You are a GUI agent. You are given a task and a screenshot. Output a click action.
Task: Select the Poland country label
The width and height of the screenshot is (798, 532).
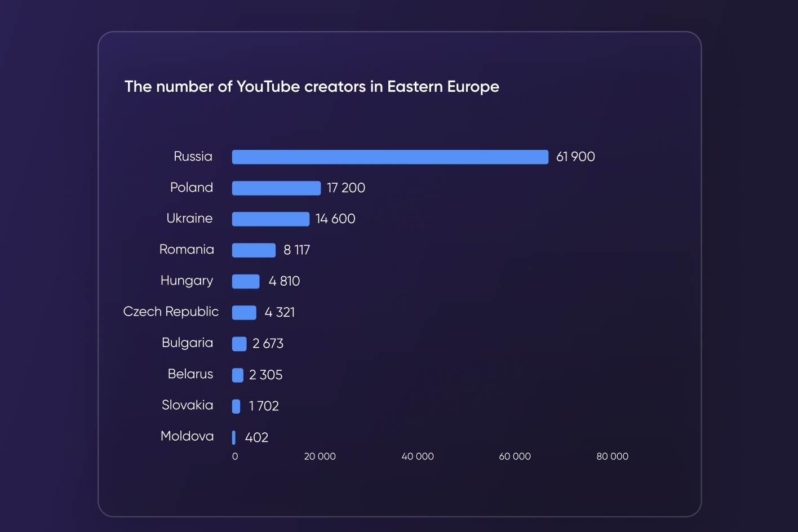(192, 187)
